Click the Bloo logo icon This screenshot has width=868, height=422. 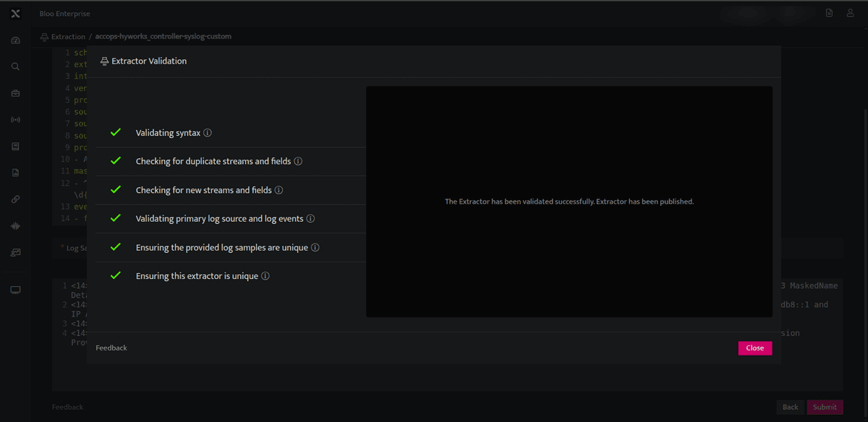(x=15, y=14)
